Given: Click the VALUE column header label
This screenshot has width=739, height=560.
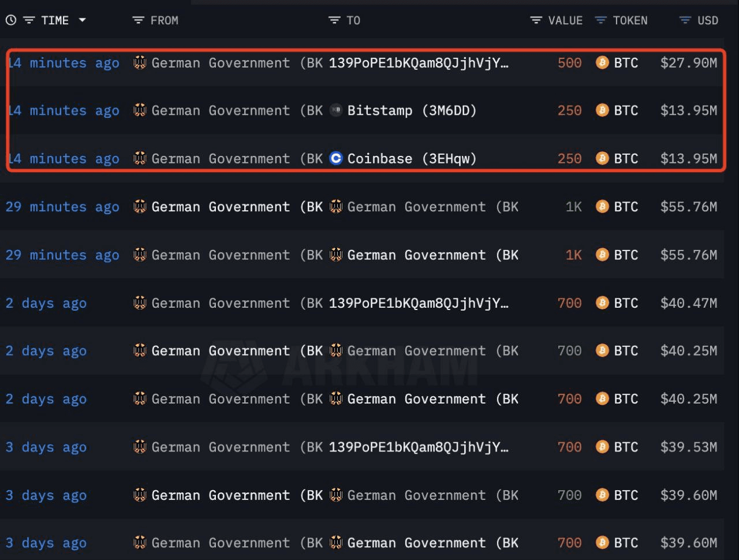Looking at the screenshot, I should [x=565, y=20].
